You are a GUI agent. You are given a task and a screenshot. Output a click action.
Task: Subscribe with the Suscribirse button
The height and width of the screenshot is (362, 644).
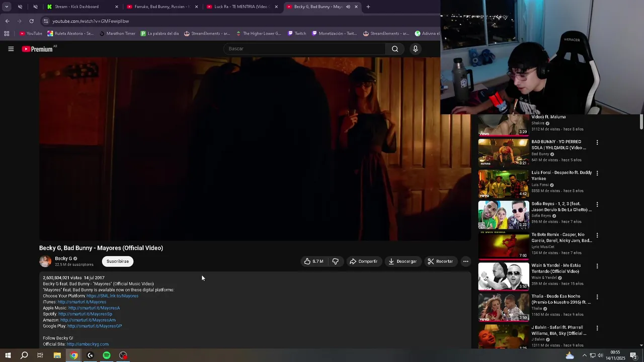tap(118, 261)
